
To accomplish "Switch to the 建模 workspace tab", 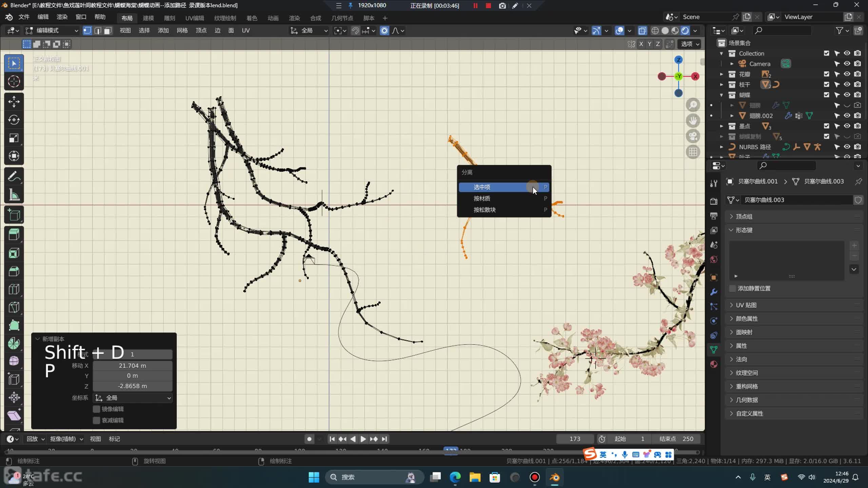I will pos(148,18).
